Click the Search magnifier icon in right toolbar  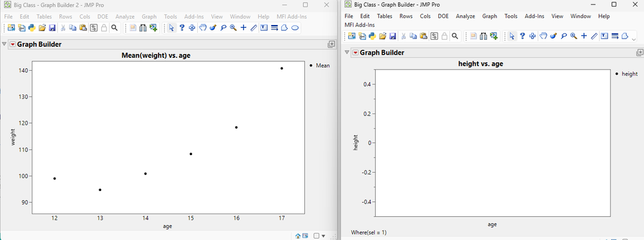(x=454, y=36)
